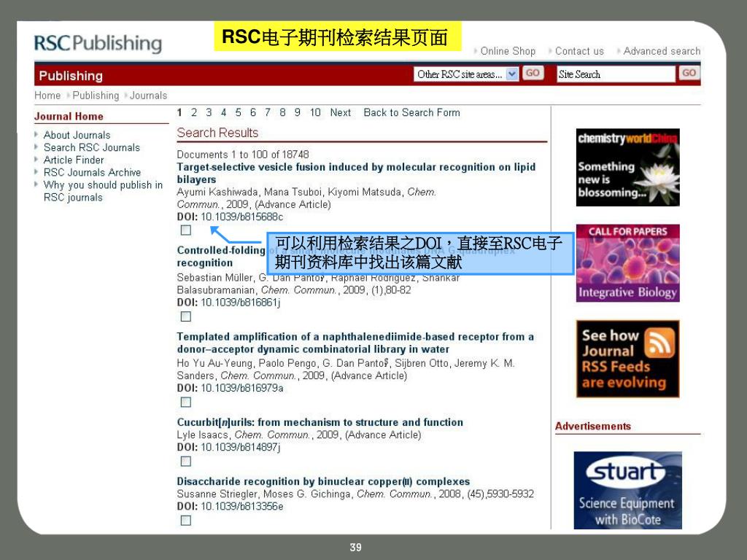Go to results page 3
The image size is (747, 560).
[x=209, y=112]
